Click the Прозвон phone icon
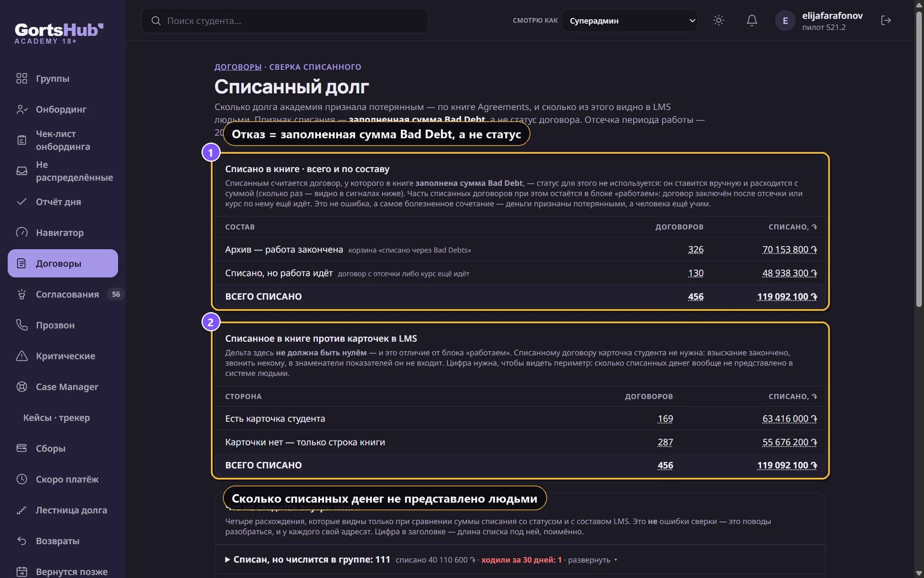 pos(22,325)
